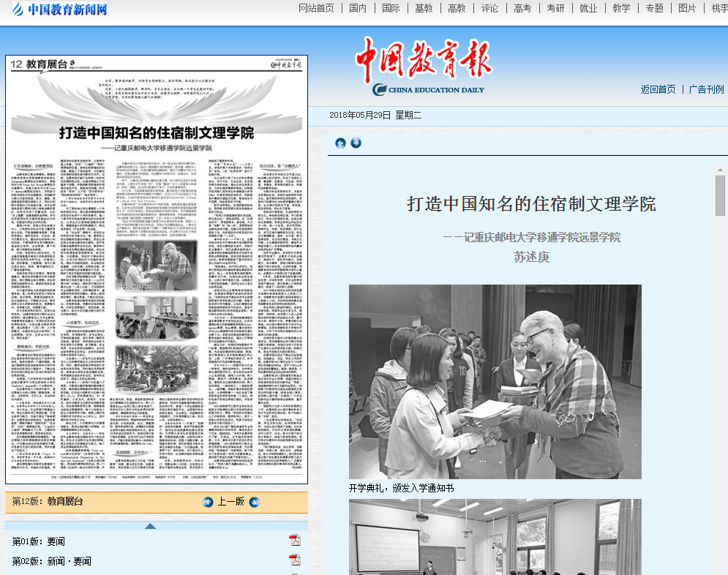The height and width of the screenshot is (575, 728).
Task: Download PDF of 第02版 新闻·要闻
Action: (x=294, y=560)
